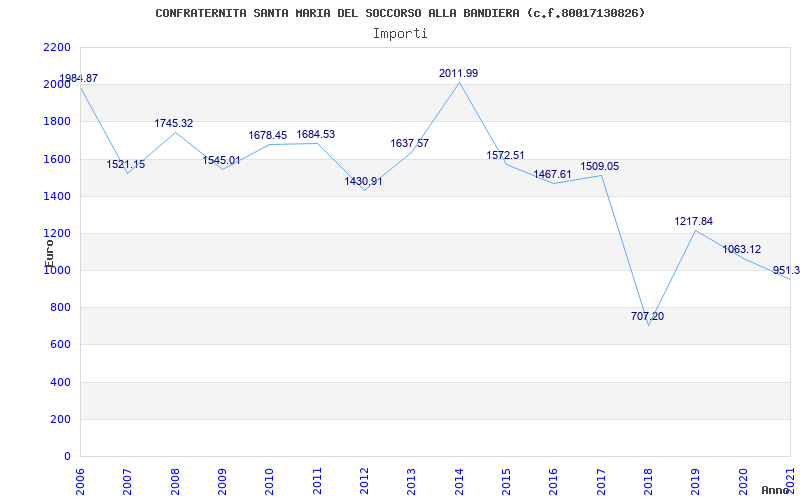Image resolution: width=800 pixels, height=500 pixels.
Task: Click the 1572.51 data label
Action: coord(505,155)
